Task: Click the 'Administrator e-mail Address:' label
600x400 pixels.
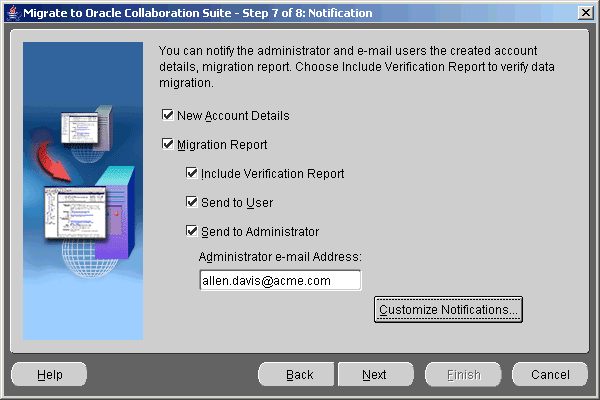Action: (280, 256)
